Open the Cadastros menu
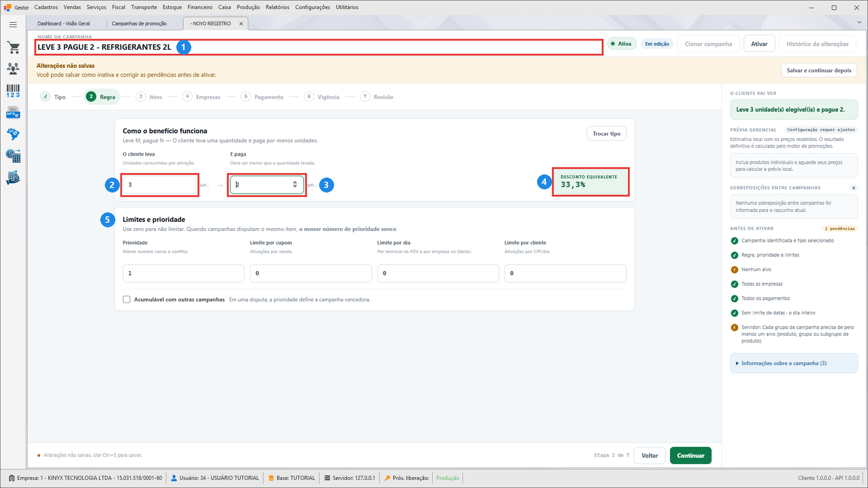 tap(46, 7)
